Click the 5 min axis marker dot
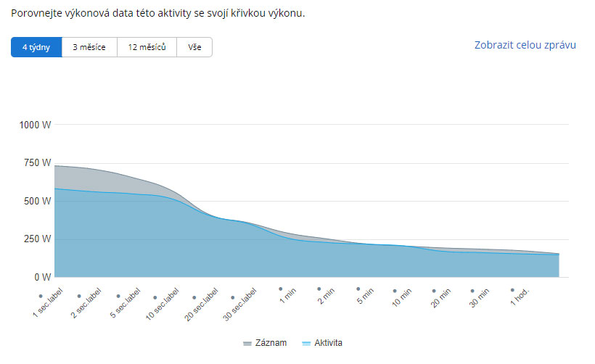The height and width of the screenshot is (364, 595). pyautogui.click(x=358, y=289)
